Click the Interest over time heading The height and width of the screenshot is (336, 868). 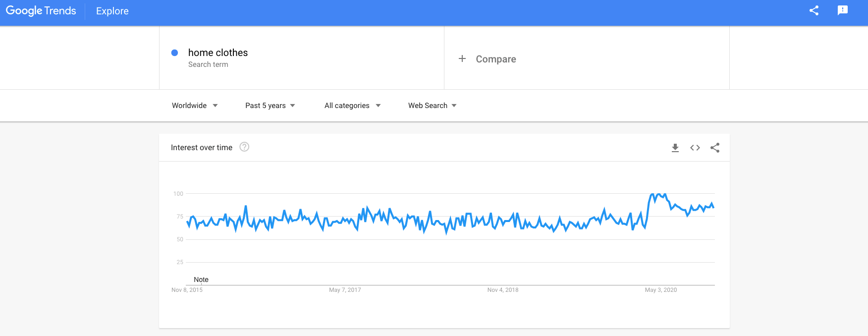[202, 148]
